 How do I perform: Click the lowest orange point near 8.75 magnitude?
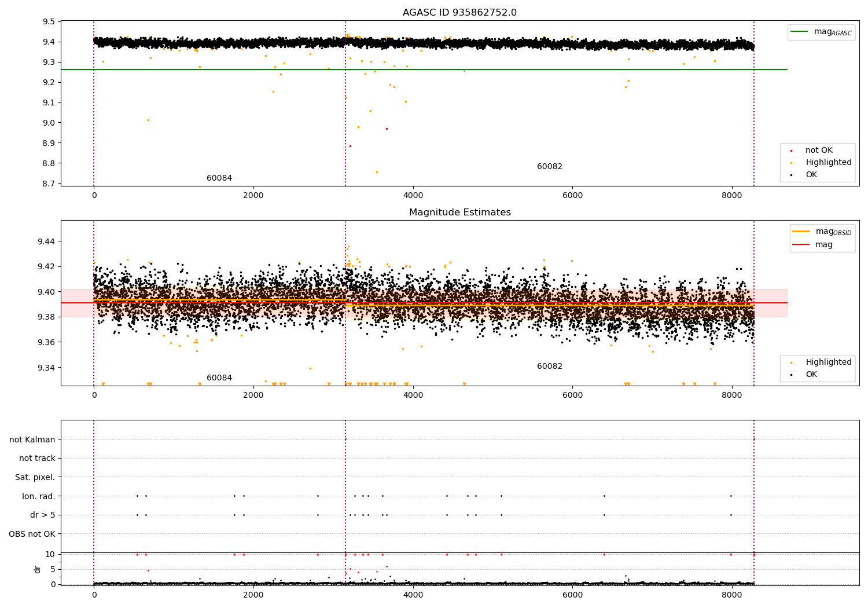pyautogui.click(x=377, y=172)
